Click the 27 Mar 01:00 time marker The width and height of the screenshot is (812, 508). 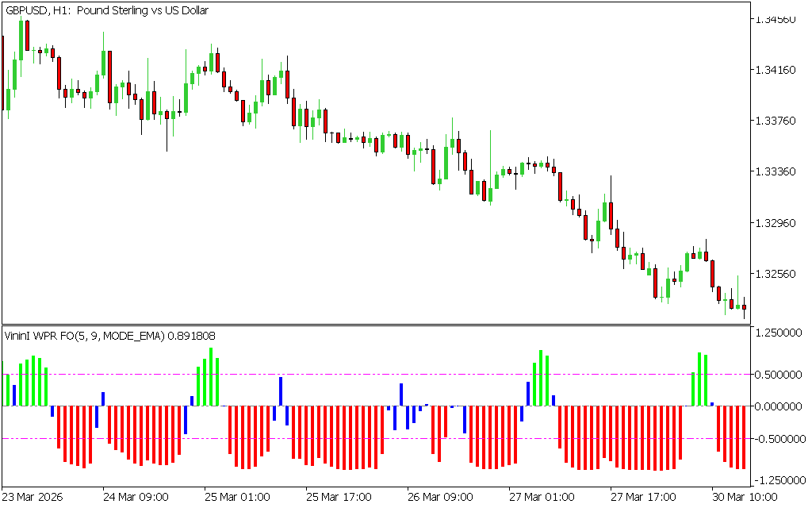point(542,497)
